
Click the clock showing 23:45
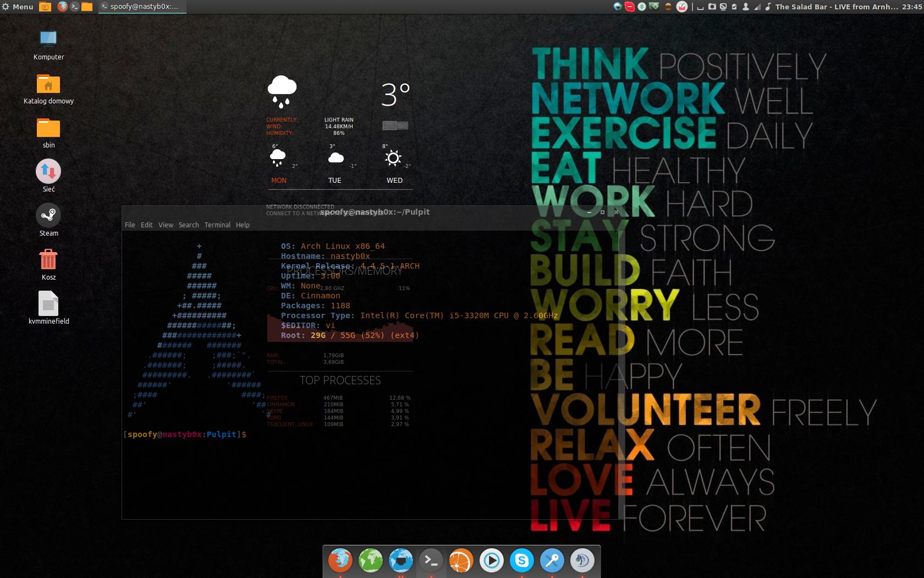coord(911,7)
